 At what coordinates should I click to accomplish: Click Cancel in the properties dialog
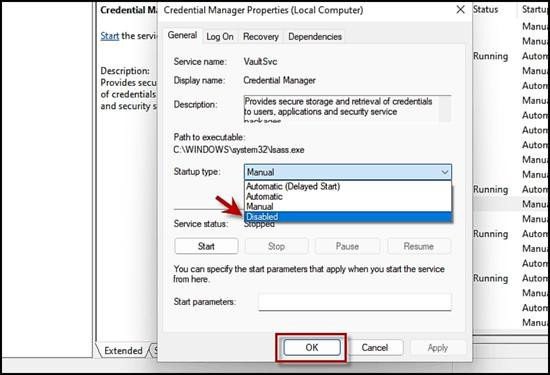(x=375, y=348)
